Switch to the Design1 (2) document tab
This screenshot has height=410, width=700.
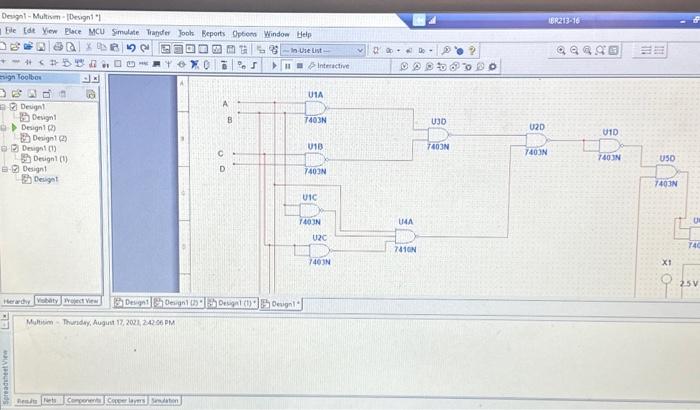[x=179, y=302]
